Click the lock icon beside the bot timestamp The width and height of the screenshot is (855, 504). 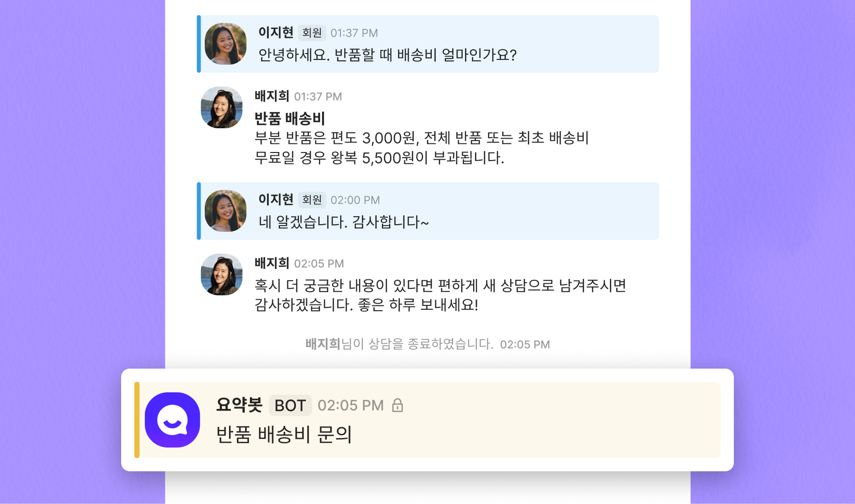click(x=398, y=405)
